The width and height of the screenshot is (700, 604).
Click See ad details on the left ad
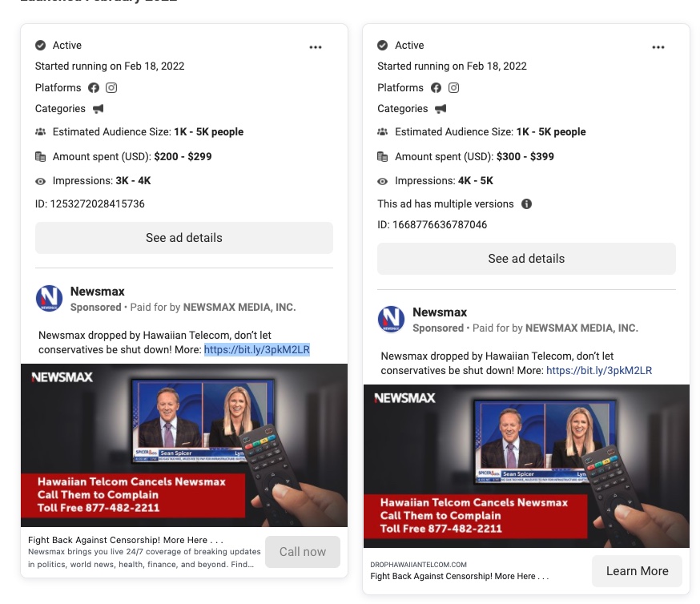coord(183,237)
